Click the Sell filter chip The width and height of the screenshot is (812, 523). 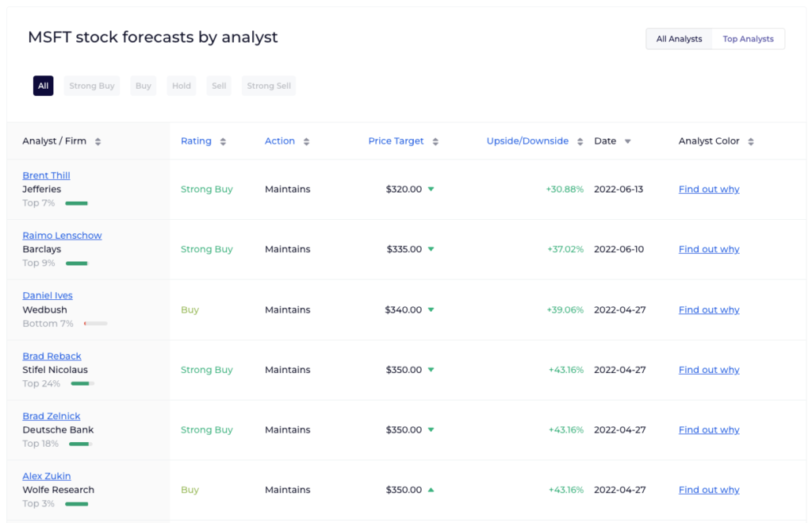point(219,86)
